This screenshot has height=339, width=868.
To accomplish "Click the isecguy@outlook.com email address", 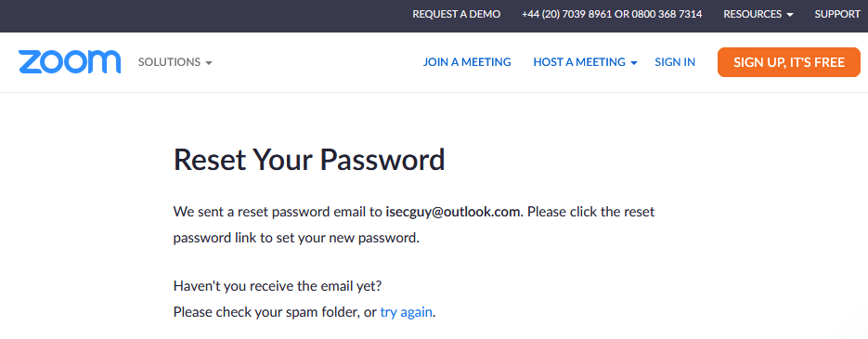I will [x=453, y=212].
